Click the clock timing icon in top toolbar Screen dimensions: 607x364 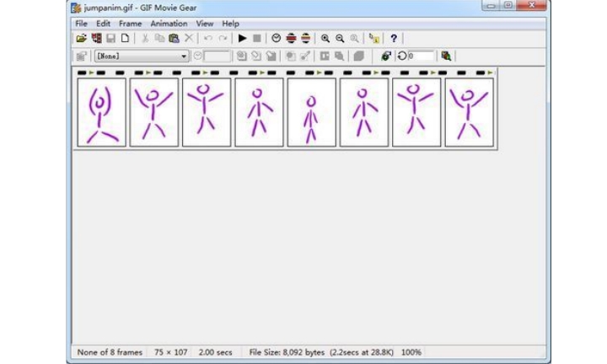click(x=276, y=38)
